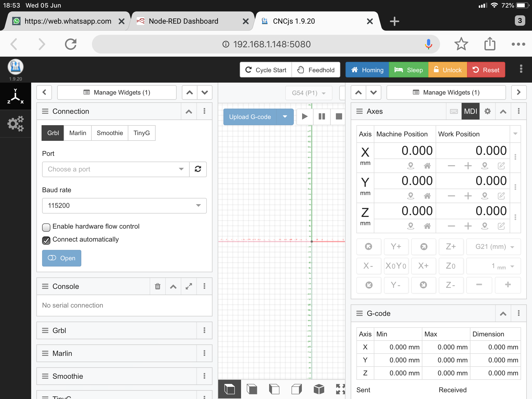Expand Console to fullscreen
The width and height of the screenshot is (532, 399).
(189, 286)
